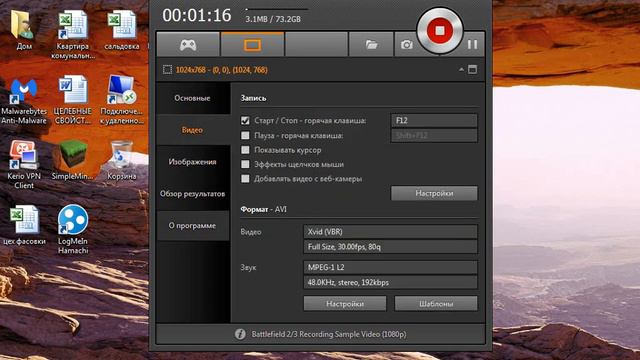Launch Malwarebytes Anti-Malware desktop shortcut
The height and width of the screenshot is (360, 640).
coord(24,101)
